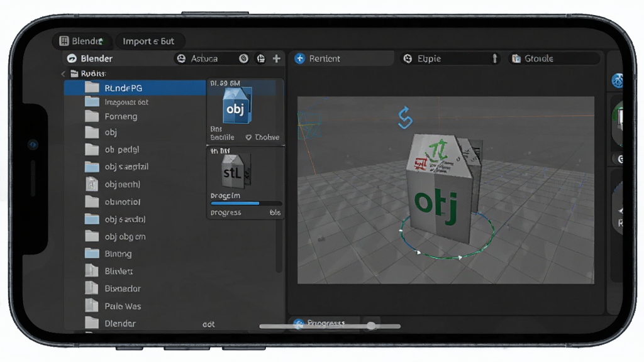The image size is (644, 362).
Task: Toggle the pin icon right of Elypie
Action: tap(495, 58)
